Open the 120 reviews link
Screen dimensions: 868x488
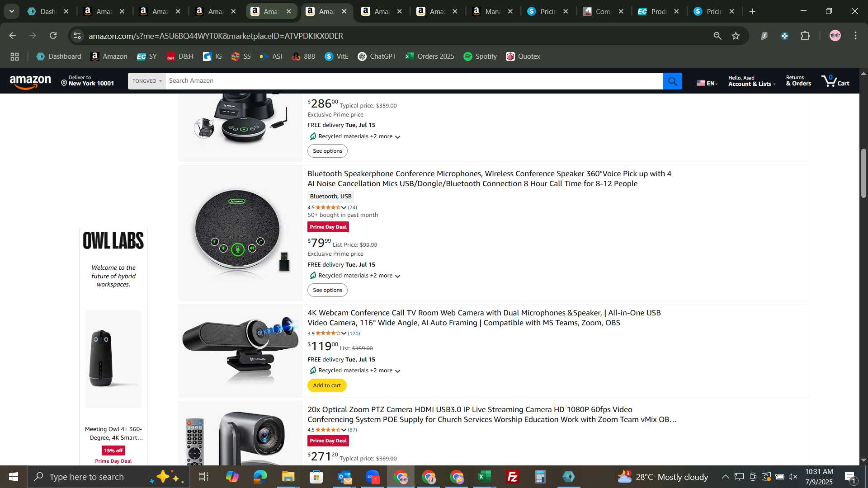click(354, 333)
